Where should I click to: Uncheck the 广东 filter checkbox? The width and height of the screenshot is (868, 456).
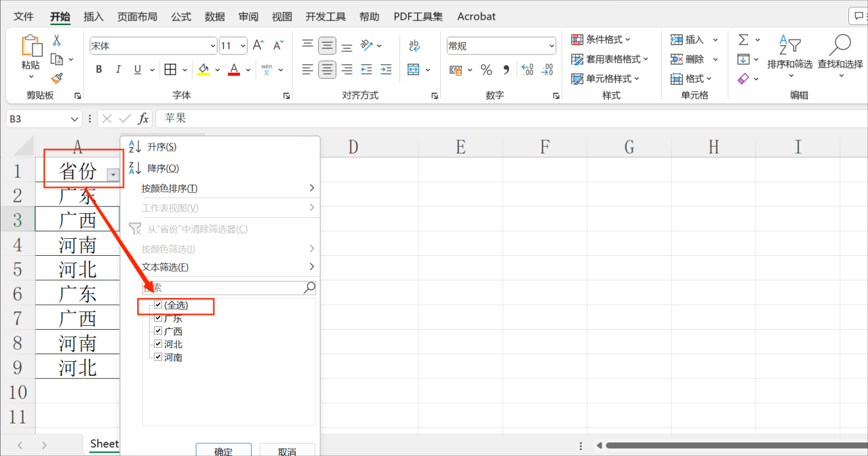158,318
